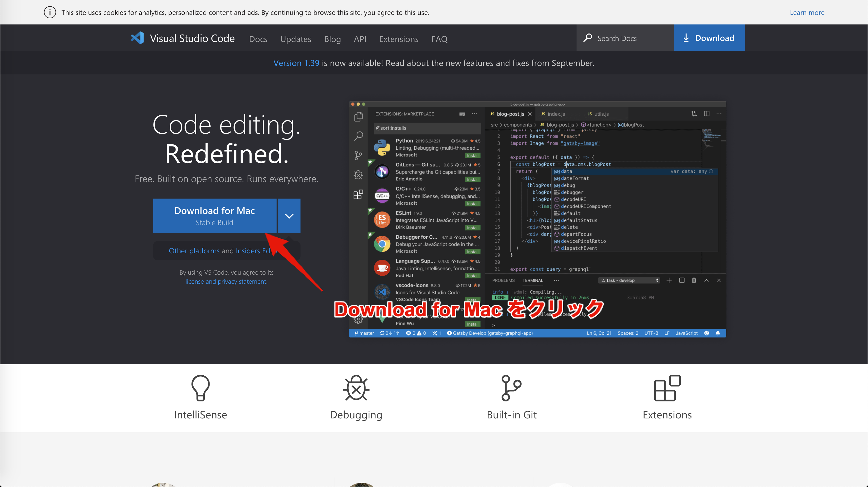
Task: Click the IntelliSense lightbulb icon
Action: [201, 388]
